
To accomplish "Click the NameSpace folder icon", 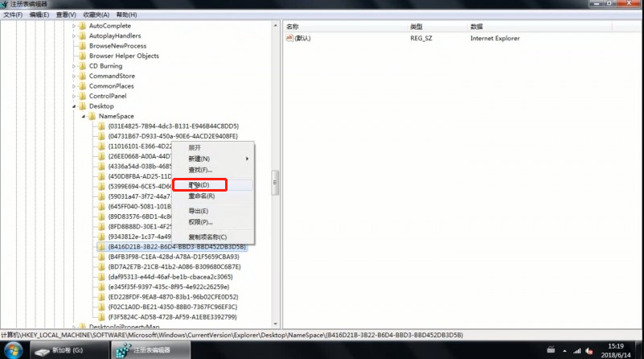I will [x=92, y=116].
